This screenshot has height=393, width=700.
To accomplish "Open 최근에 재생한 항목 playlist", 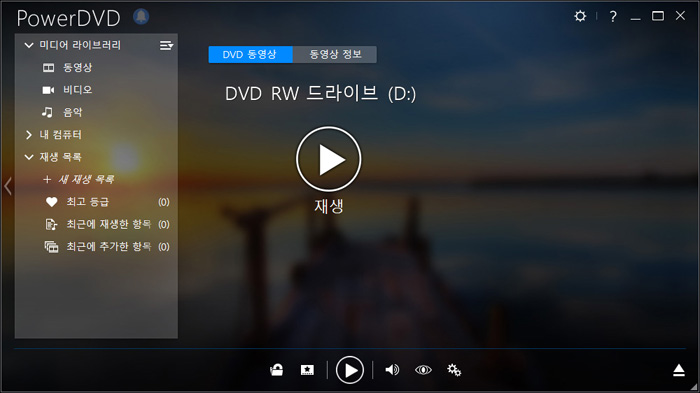I will pyautogui.click(x=107, y=224).
